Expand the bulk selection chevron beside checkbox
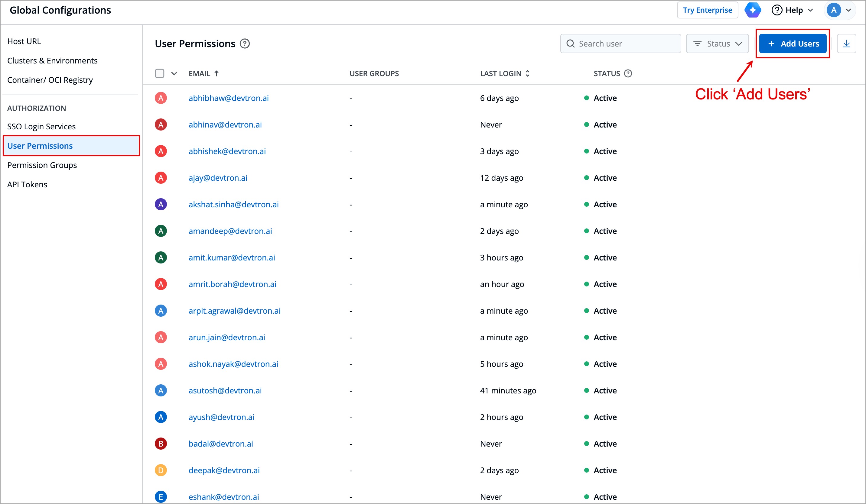Image resolution: width=866 pixels, height=504 pixels. [174, 73]
